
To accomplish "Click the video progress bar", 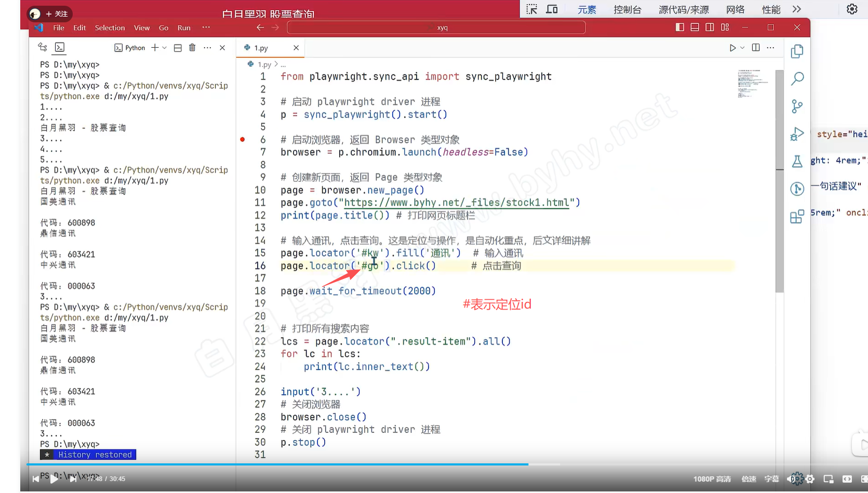I will [x=447, y=464].
